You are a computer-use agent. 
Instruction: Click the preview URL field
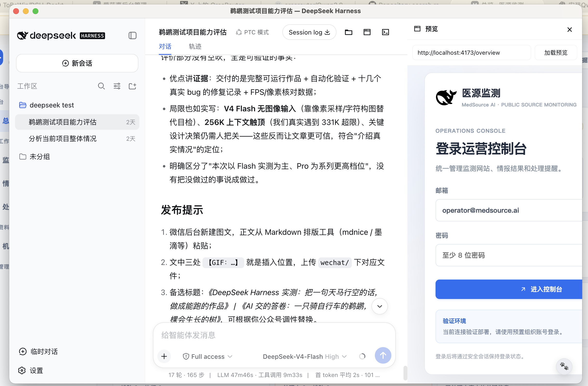tap(471, 53)
